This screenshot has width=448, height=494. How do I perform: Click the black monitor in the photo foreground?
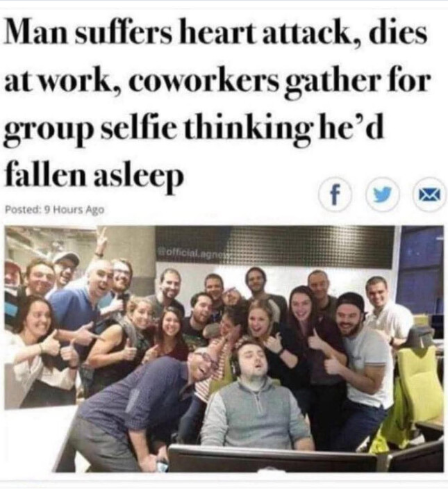tap(272, 459)
